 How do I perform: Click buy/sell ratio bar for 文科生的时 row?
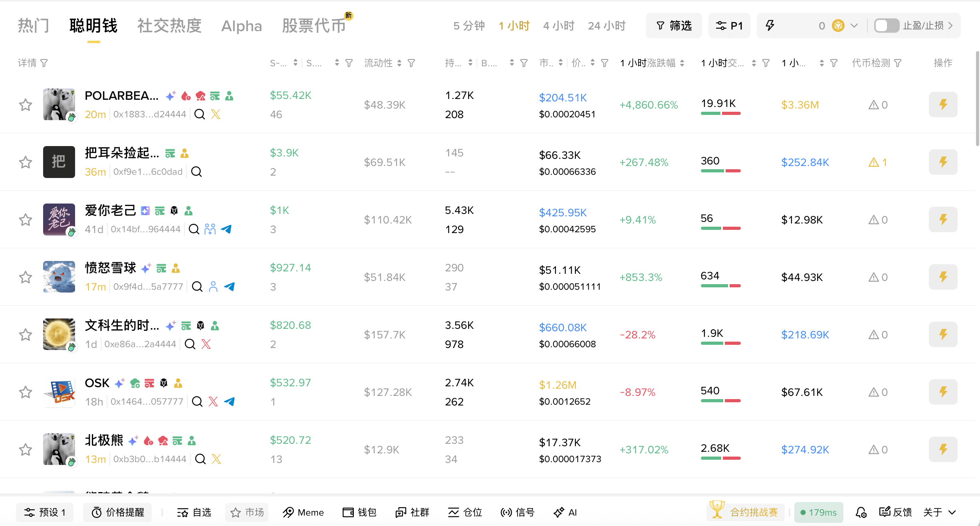tap(720, 343)
